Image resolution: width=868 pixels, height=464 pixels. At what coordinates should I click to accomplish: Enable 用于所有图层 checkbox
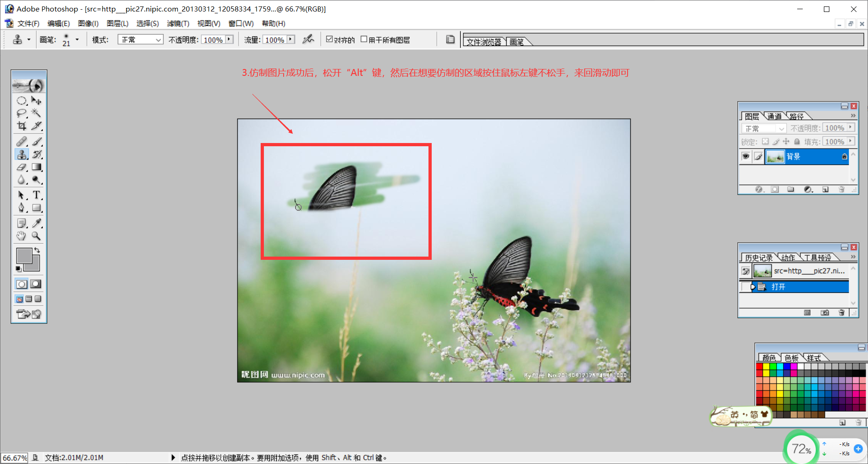tap(364, 39)
